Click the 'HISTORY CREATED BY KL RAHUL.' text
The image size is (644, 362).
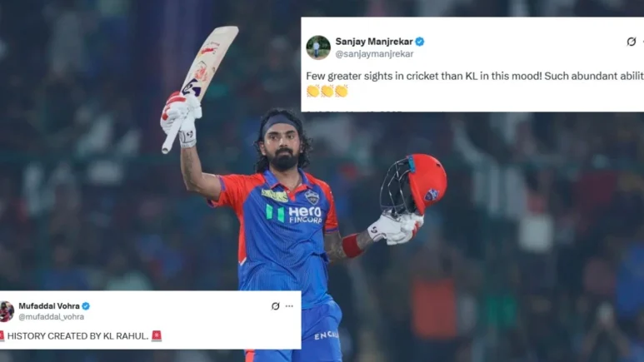[x=77, y=336]
